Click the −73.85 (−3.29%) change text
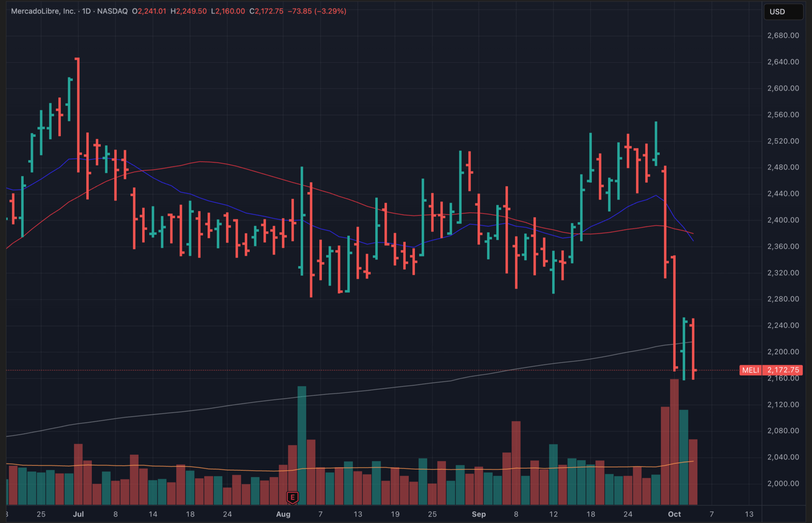 (x=317, y=11)
